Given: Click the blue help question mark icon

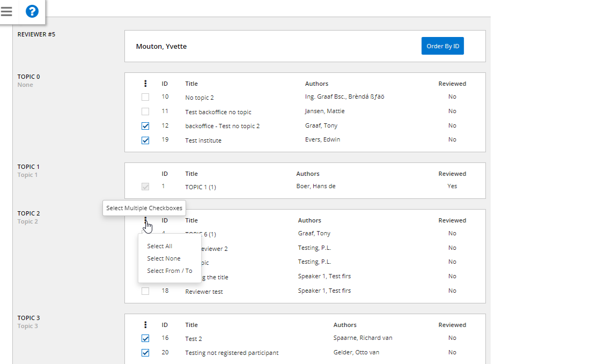Looking at the screenshot, I should coord(32,11).
